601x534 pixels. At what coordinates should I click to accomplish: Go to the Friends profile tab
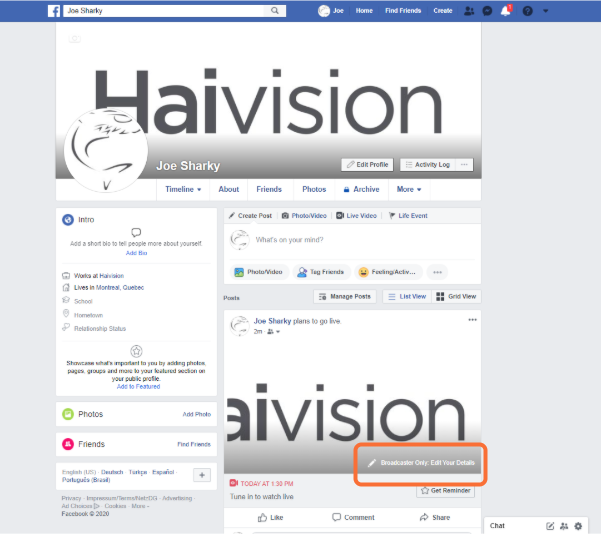[269, 189]
